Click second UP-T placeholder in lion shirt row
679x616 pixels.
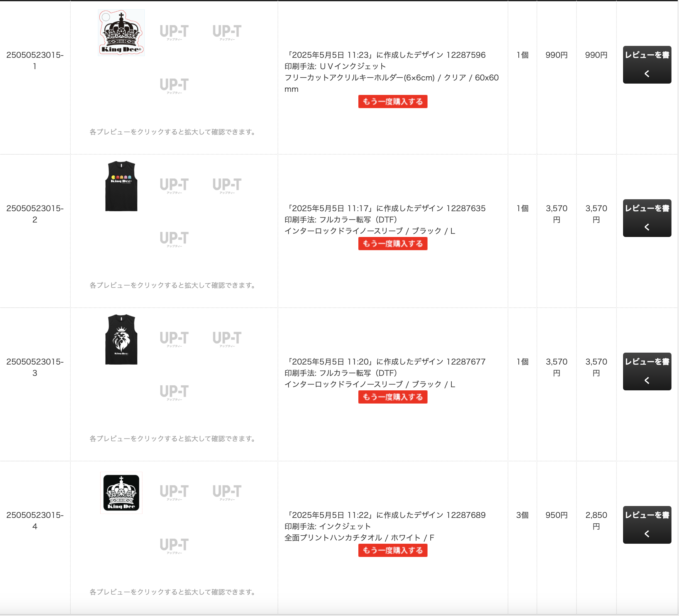click(x=174, y=339)
